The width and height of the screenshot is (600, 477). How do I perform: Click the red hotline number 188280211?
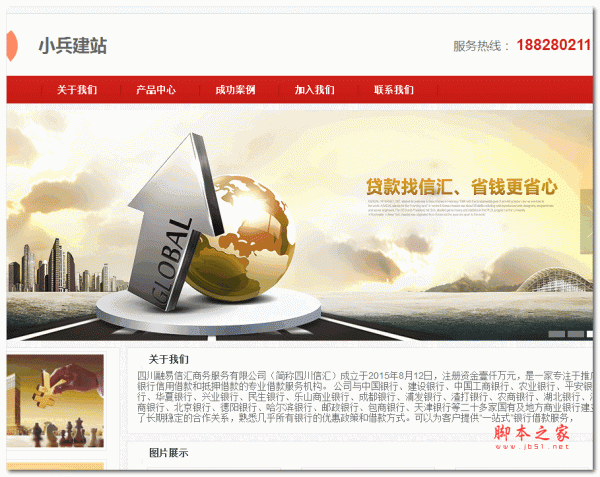pos(554,45)
